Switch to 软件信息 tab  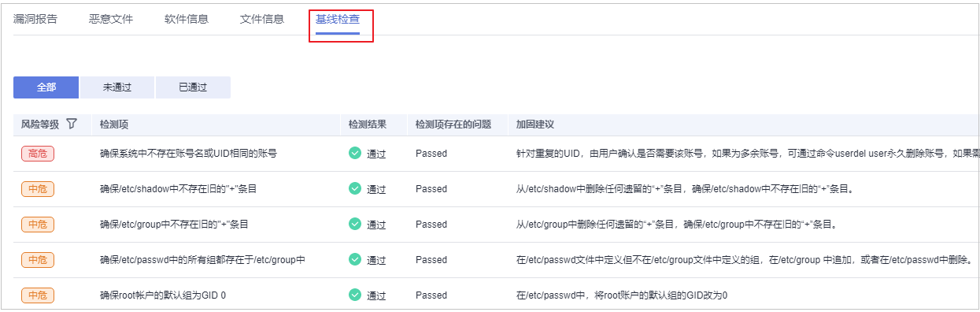tap(187, 19)
